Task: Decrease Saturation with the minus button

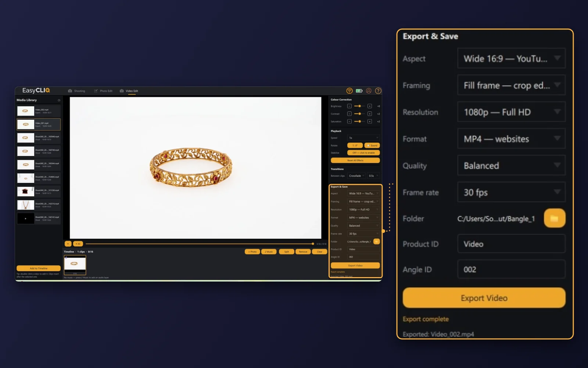Action: [x=349, y=121]
